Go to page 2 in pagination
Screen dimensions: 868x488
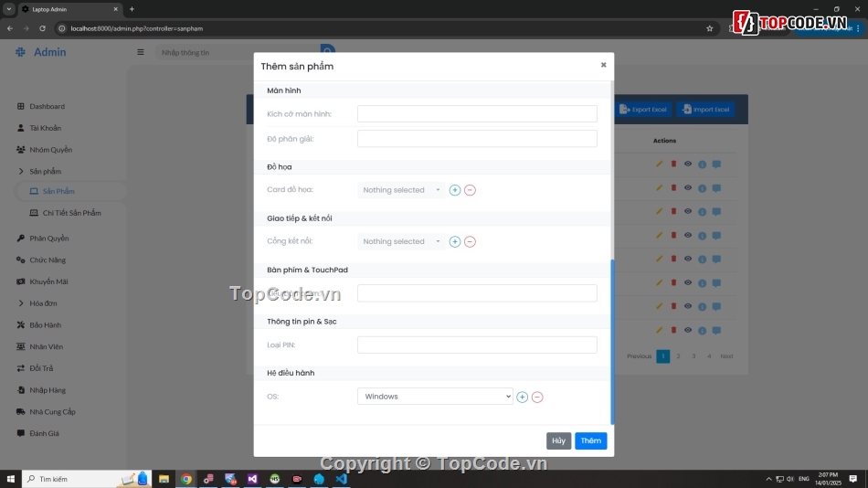coord(678,356)
